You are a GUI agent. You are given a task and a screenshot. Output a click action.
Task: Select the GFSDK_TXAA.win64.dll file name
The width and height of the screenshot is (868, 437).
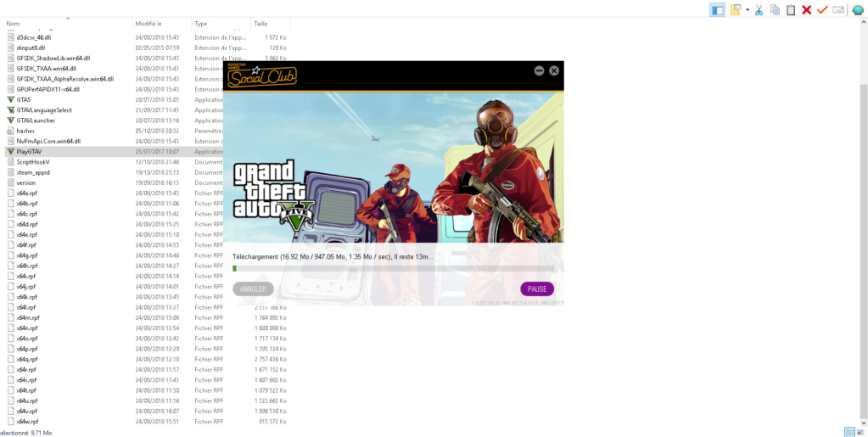pos(47,69)
